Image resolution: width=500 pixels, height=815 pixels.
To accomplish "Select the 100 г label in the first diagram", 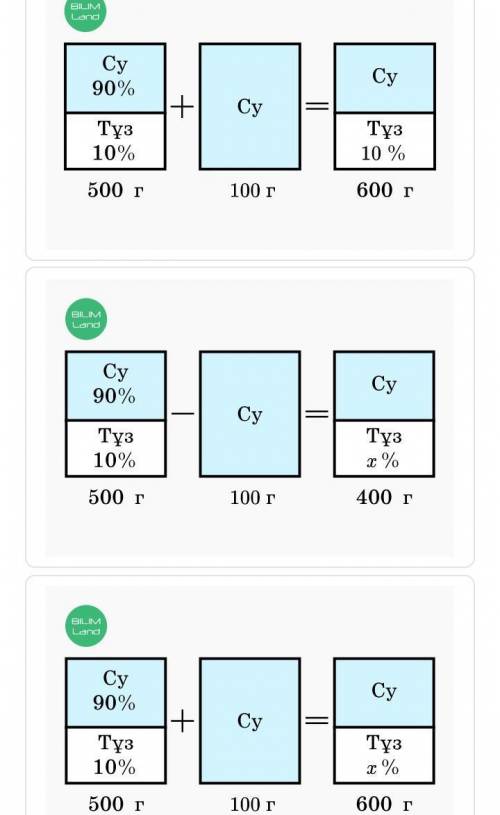I will click(x=253, y=190).
